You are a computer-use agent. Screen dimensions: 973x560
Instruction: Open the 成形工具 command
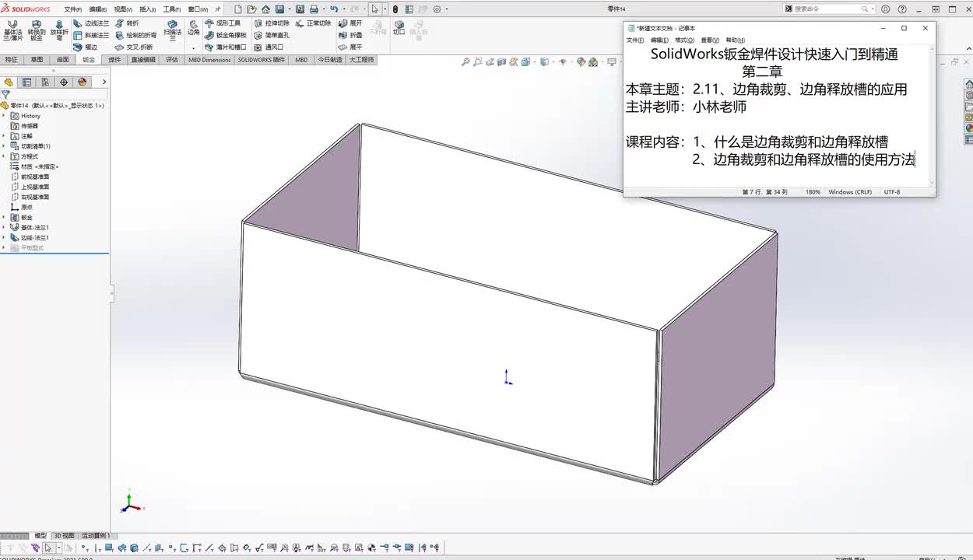(223, 23)
